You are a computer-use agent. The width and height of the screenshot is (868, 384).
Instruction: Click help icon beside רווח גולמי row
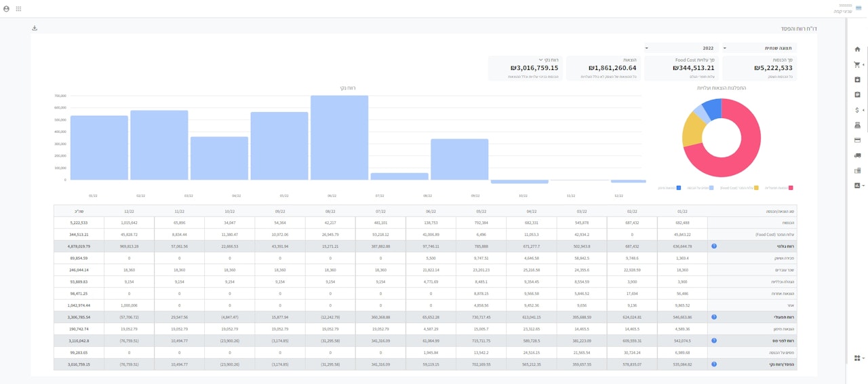pyautogui.click(x=714, y=246)
